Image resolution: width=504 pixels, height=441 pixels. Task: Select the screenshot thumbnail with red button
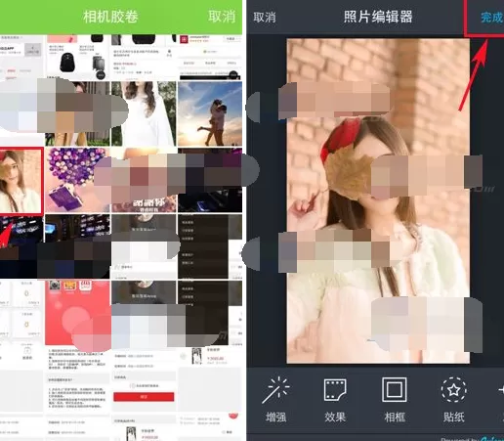click(x=144, y=380)
